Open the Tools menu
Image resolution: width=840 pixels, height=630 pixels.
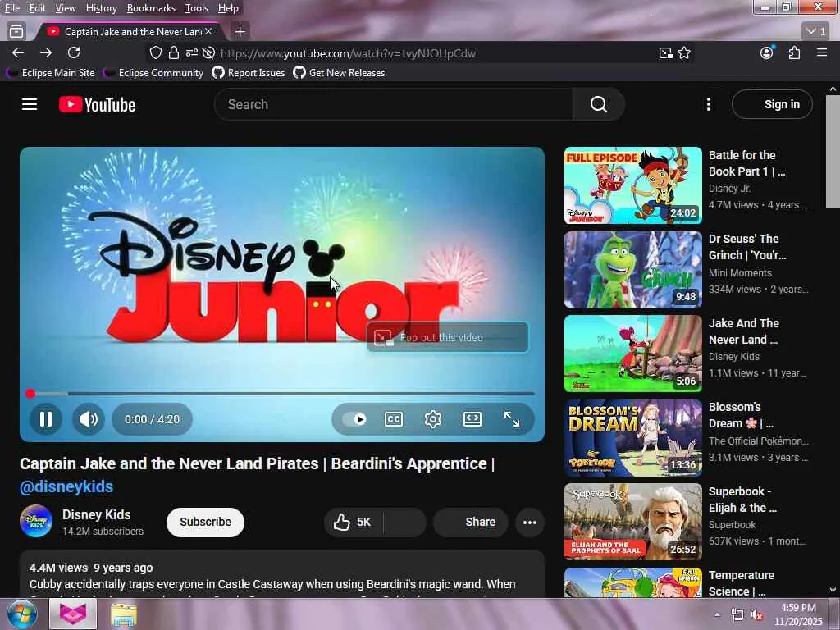click(x=197, y=8)
